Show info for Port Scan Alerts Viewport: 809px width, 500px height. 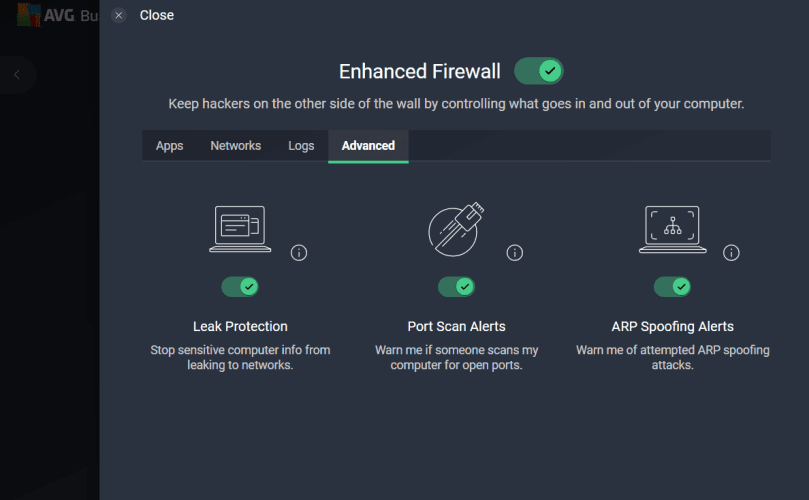514,253
